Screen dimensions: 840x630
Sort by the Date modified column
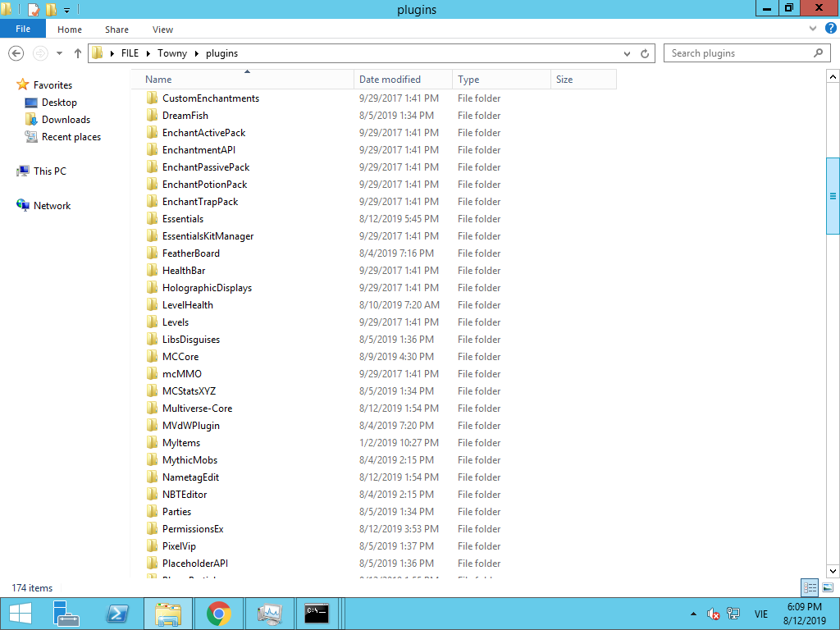(x=403, y=80)
